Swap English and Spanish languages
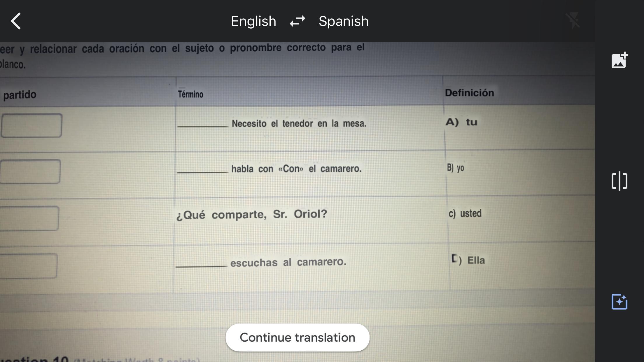This screenshot has width=644, height=362. click(x=297, y=21)
